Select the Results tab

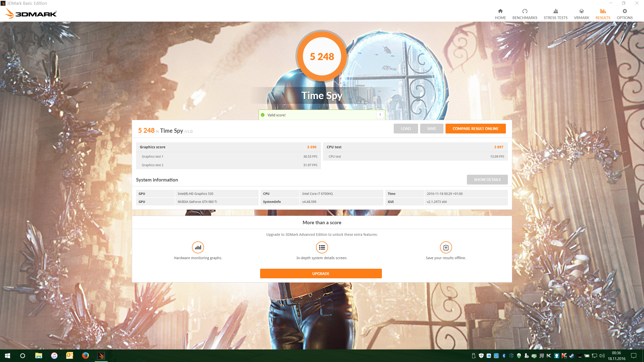[603, 14]
